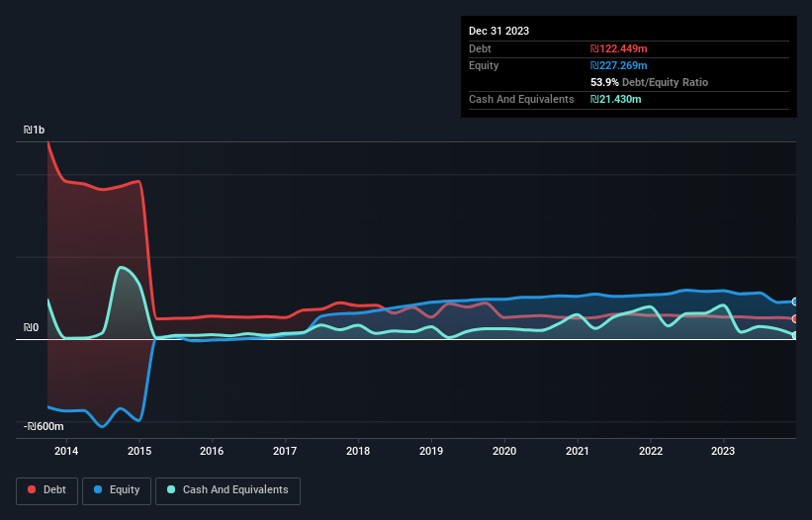This screenshot has height=520, width=812.
Task: Click the ₪1b y-axis label
Action: point(35,130)
